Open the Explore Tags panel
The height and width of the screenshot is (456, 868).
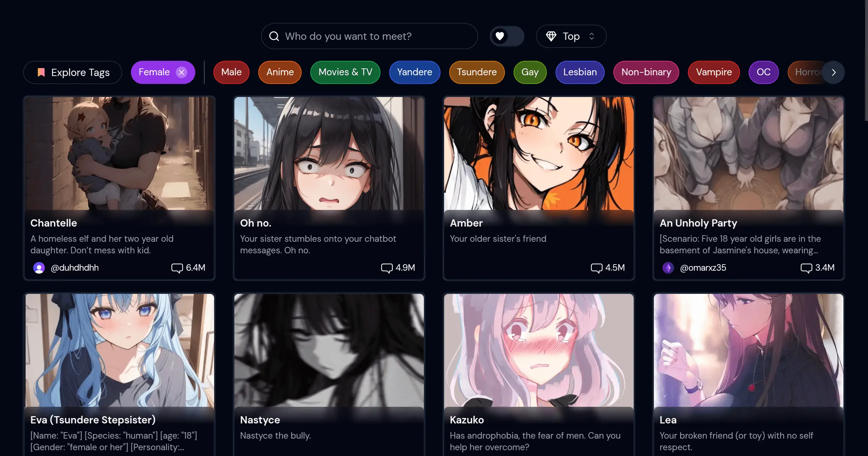[x=73, y=72]
